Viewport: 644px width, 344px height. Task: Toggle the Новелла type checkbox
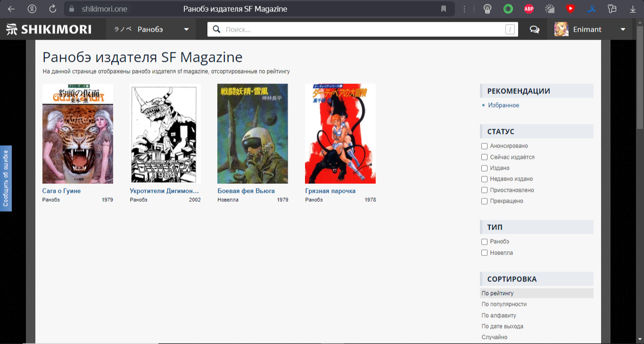tap(484, 253)
